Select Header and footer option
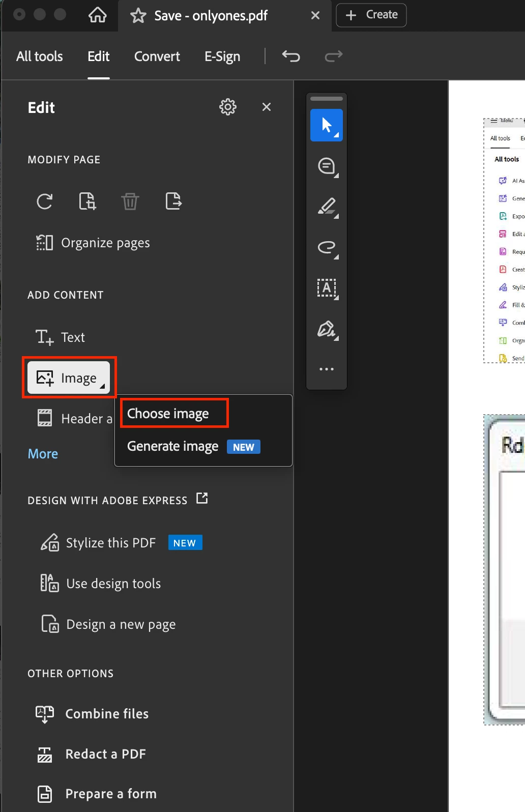This screenshot has height=812, width=525. point(74,418)
